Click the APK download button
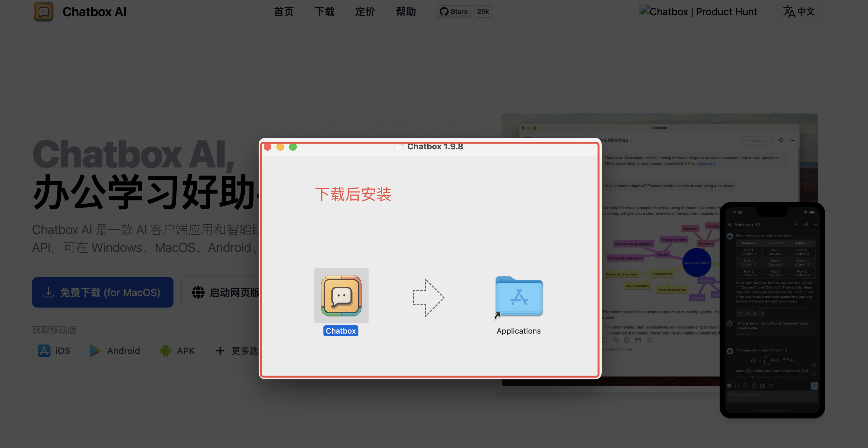Viewport: 868px width, 448px height. click(178, 350)
